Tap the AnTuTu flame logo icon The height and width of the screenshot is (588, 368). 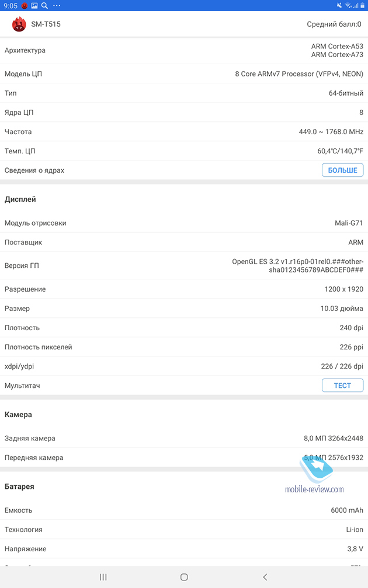pyautogui.click(x=19, y=24)
